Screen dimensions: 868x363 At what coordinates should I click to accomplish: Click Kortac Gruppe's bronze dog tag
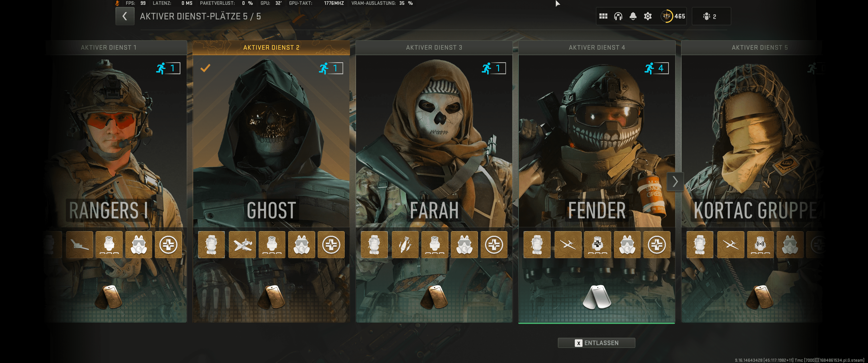pos(759,297)
